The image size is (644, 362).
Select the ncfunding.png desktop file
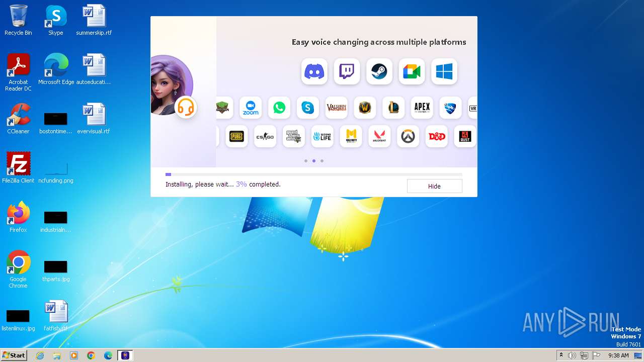[x=55, y=171]
